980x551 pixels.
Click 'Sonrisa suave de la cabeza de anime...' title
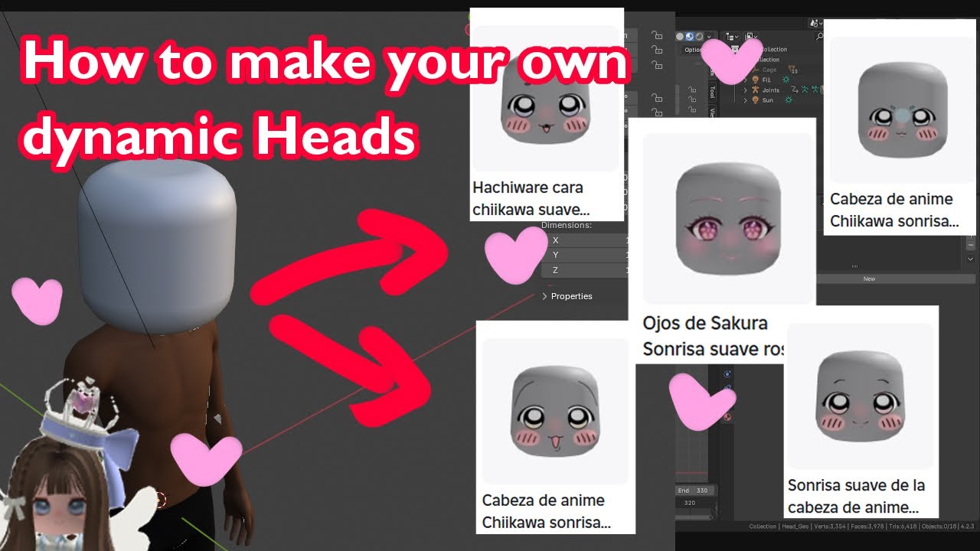pyautogui.click(x=857, y=496)
